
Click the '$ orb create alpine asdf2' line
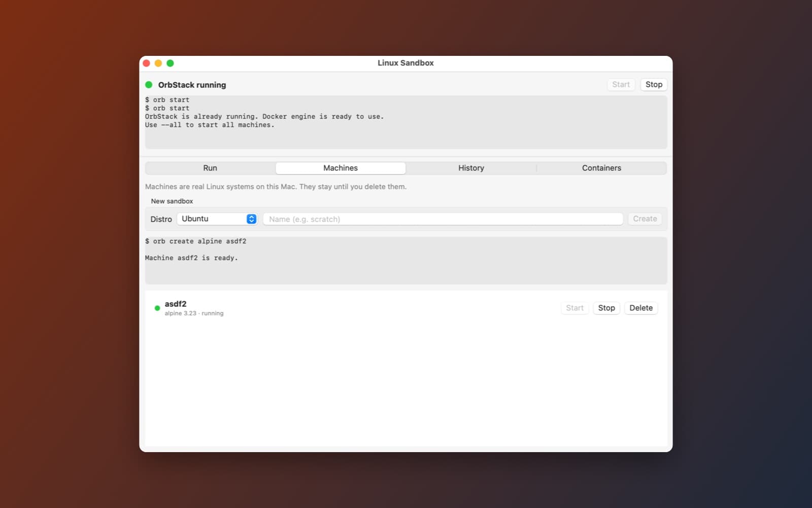[195, 241]
